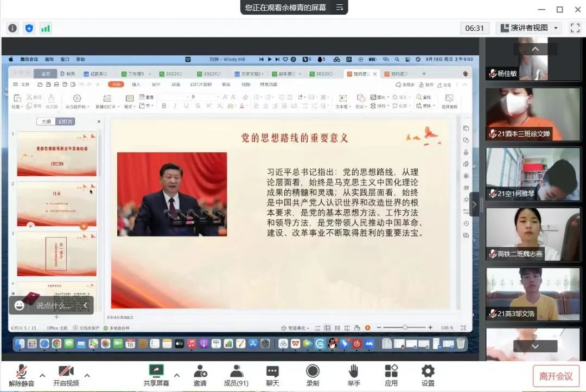The width and height of the screenshot is (586, 392).
Task: Click the emoji smiley in chat box
Action: 20,305
